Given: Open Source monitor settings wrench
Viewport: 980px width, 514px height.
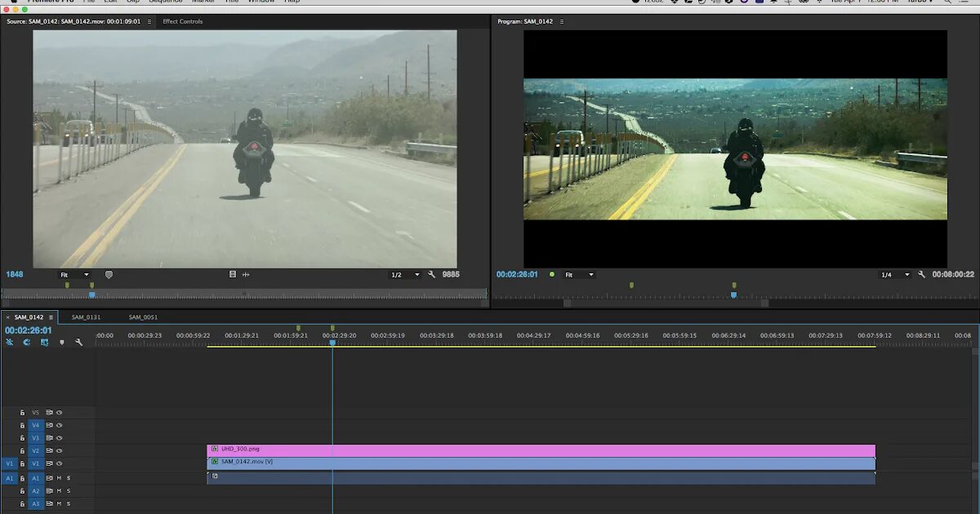Looking at the screenshot, I should tap(432, 275).
